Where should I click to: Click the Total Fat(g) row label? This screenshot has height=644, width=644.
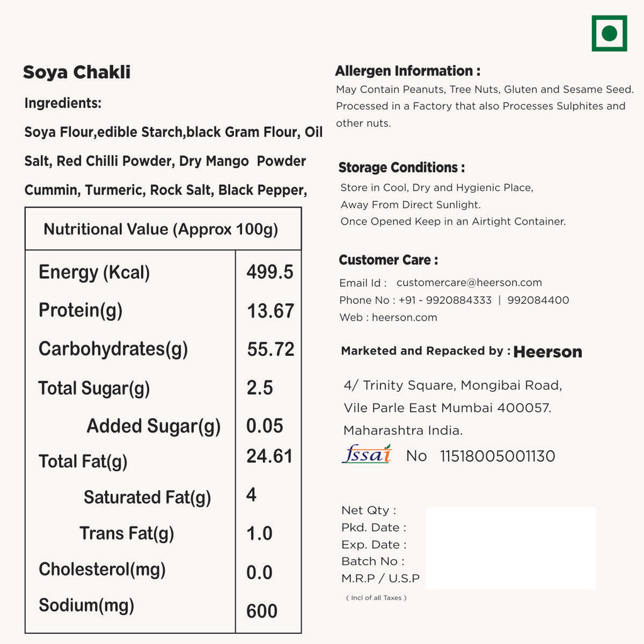click(x=83, y=462)
